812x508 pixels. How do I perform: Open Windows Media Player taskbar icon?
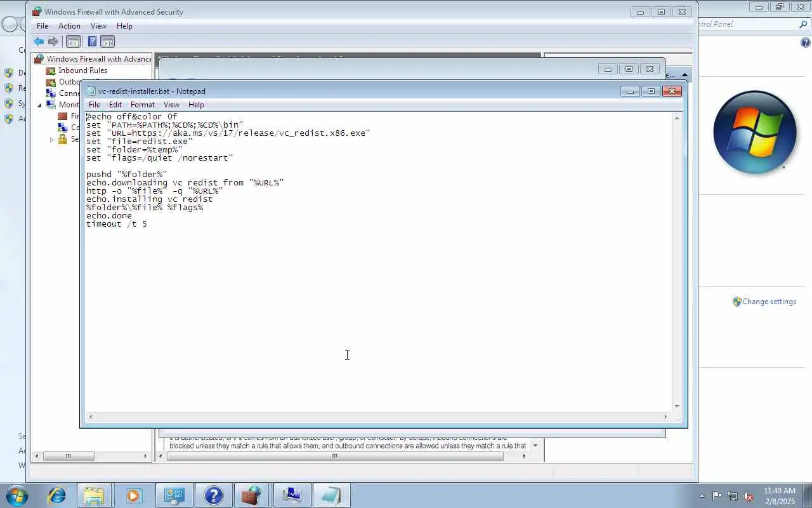click(x=134, y=495)
